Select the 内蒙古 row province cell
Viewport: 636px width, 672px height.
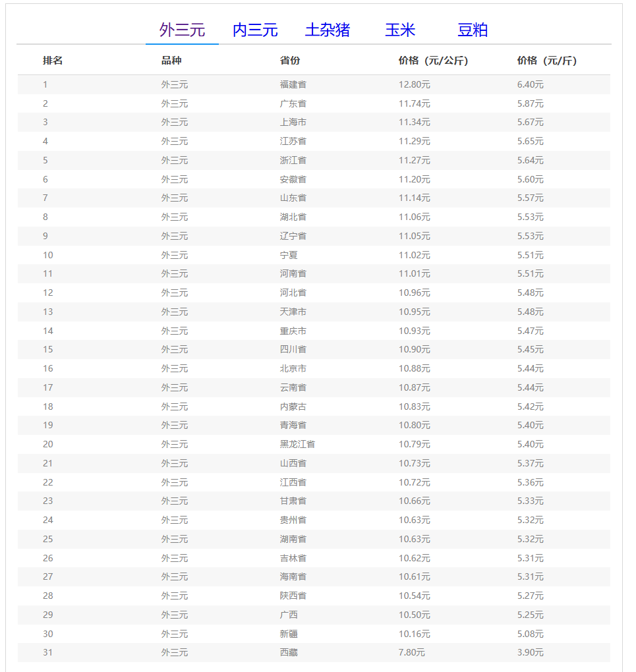pos(293,406)
